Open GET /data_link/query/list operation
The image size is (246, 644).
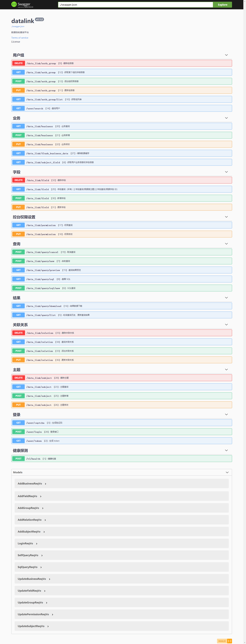[x=122, y=315]
